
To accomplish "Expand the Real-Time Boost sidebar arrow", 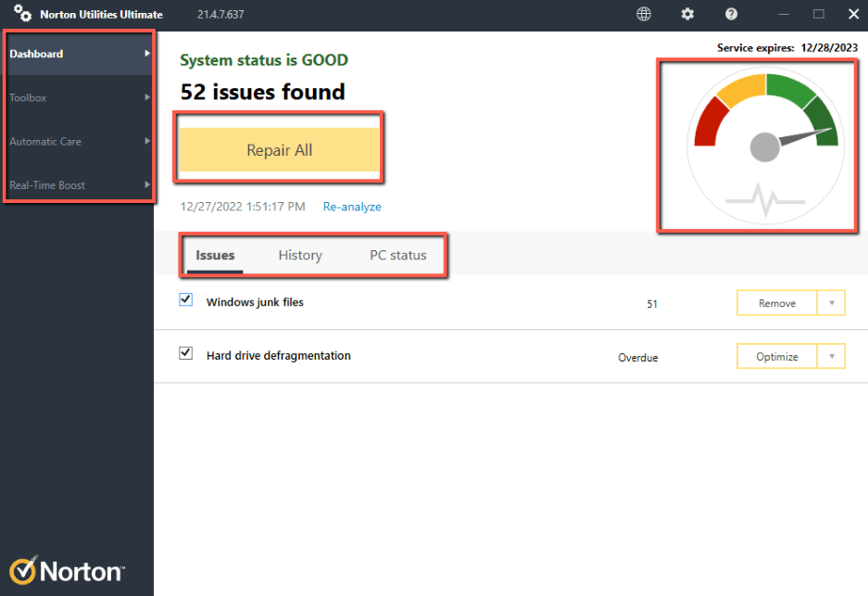I will [147, 184].
